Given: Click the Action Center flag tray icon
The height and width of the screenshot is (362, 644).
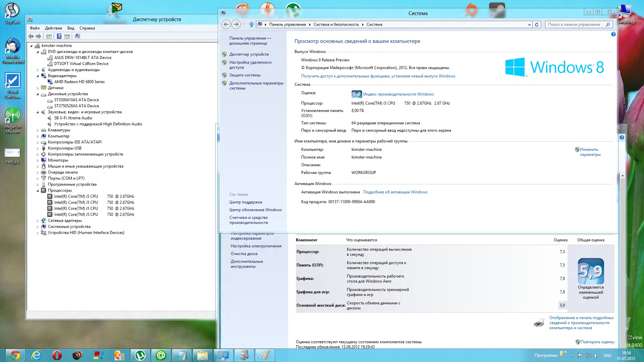Looking at the screenshot, I should point(580,356).
